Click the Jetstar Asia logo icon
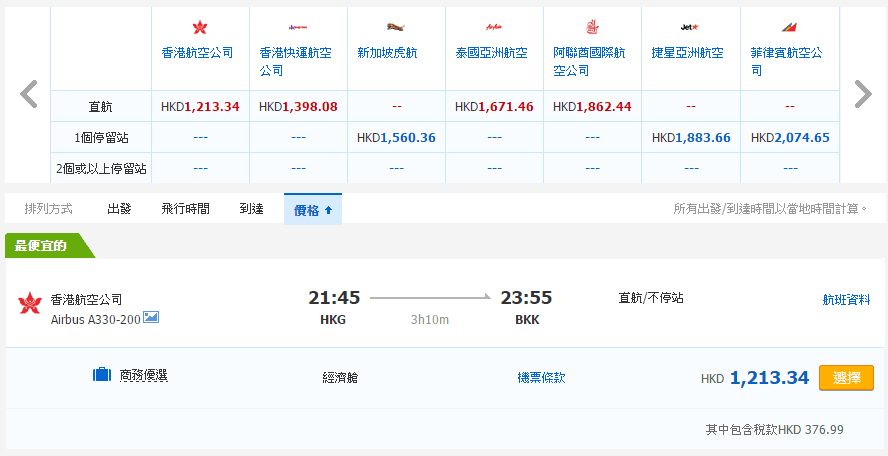 (688, 27)
